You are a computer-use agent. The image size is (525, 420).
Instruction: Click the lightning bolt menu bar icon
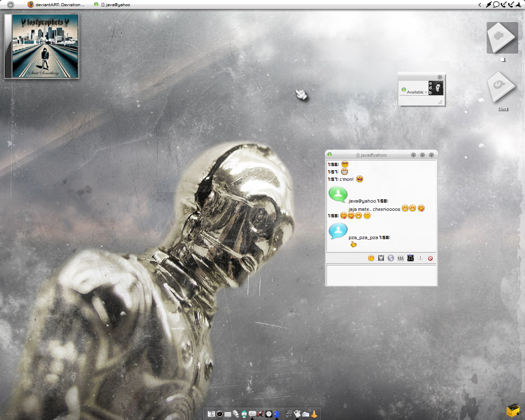tap(488, 5)
